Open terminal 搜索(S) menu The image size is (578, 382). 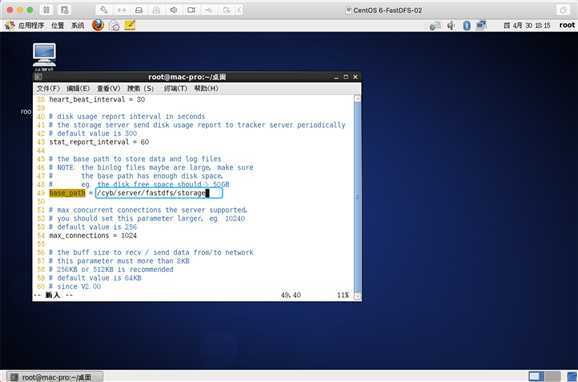pyautogui.click(x=140, y=88)
